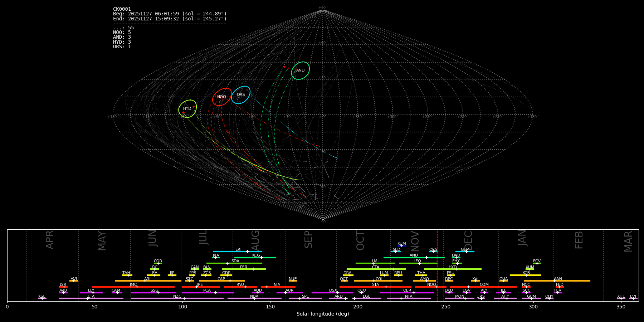
Task: Click the LEO shower label in the timeline
Action: pos(418,261)
